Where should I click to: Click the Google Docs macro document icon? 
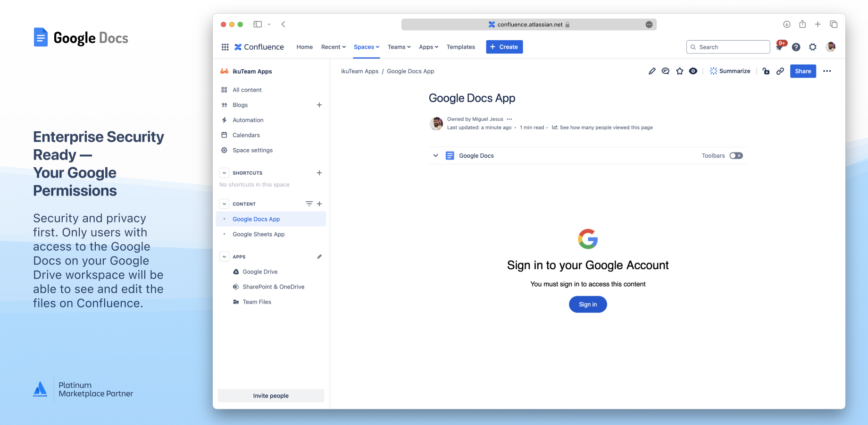pos(450,155)
